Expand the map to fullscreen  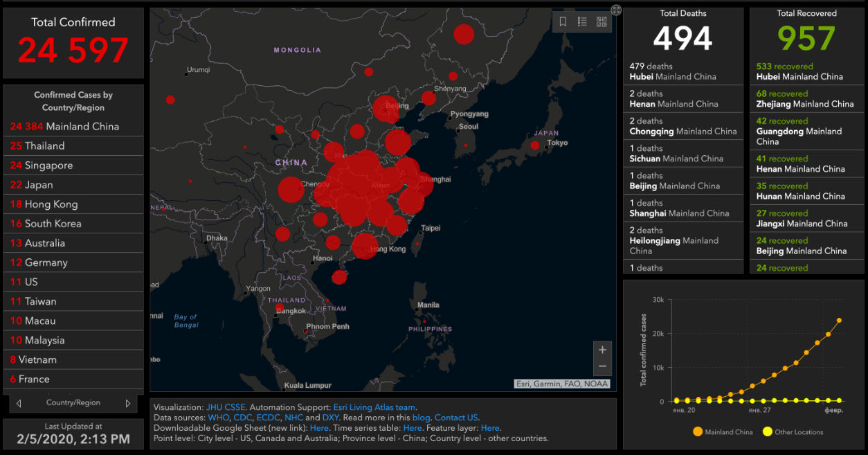tap(616, 10)
